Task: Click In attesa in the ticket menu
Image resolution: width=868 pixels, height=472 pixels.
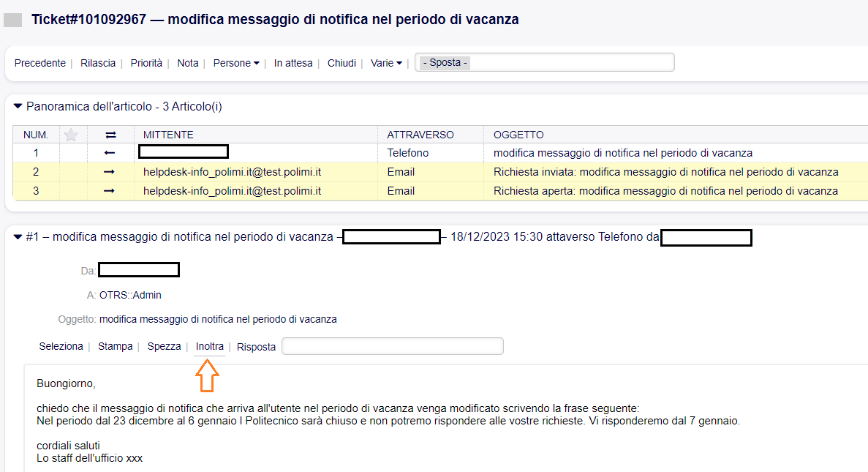Action: pyautogui.click(x=293, y=64)
